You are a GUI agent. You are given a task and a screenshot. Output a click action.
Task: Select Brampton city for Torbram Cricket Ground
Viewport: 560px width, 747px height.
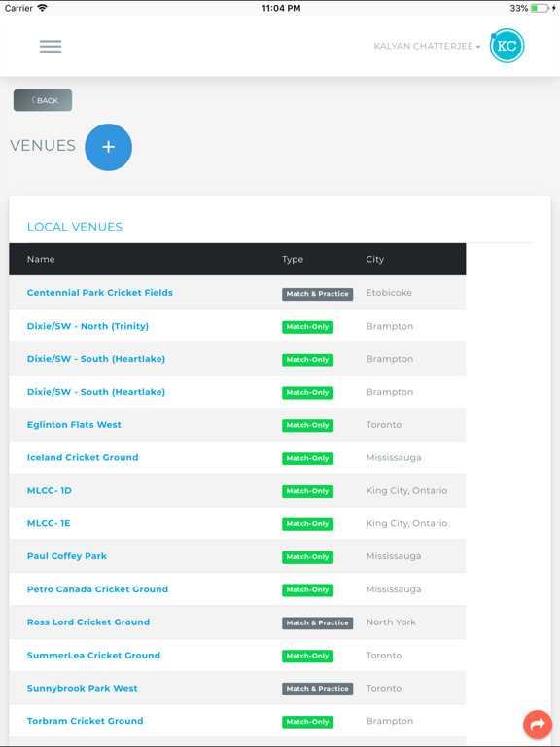click(x=390, y=722)
